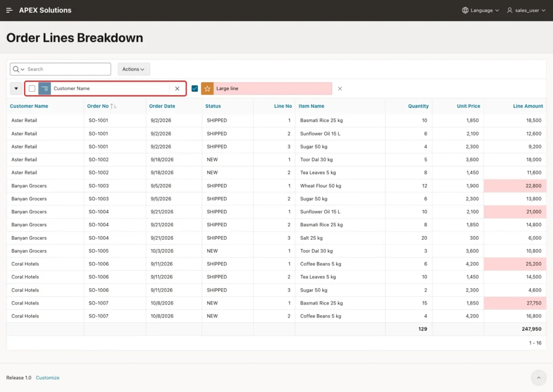Open the Actions dropdown menu
Viewport: 553px width, 392px height.
(x=133, y=69)
